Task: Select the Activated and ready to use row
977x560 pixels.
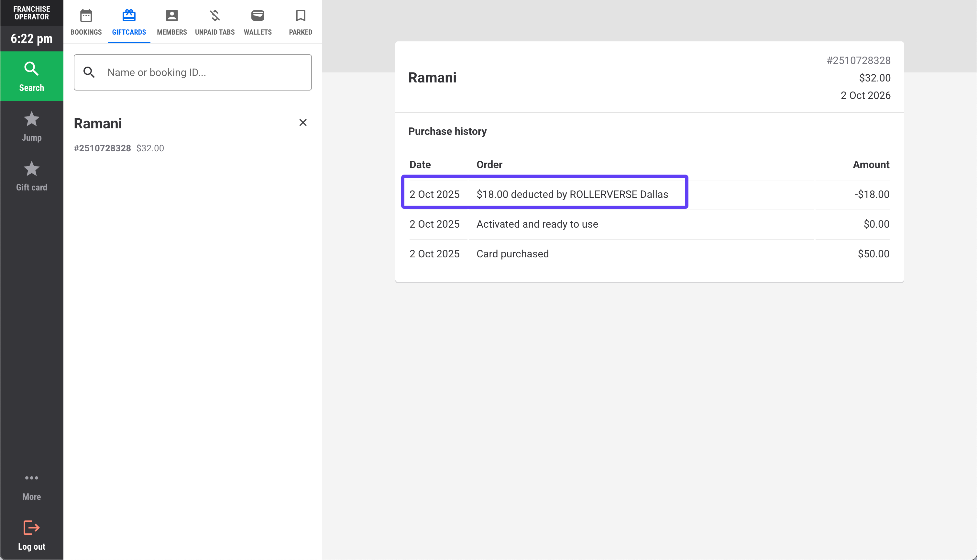Action: point(537,224)
